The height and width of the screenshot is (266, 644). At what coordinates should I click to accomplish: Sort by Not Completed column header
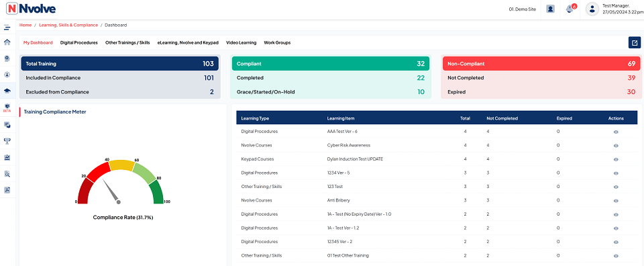point(502,118)
